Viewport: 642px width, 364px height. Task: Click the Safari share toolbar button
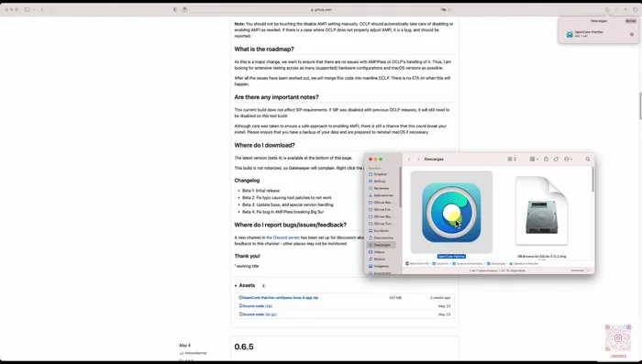pyautogui.click(x=616, y=9)
